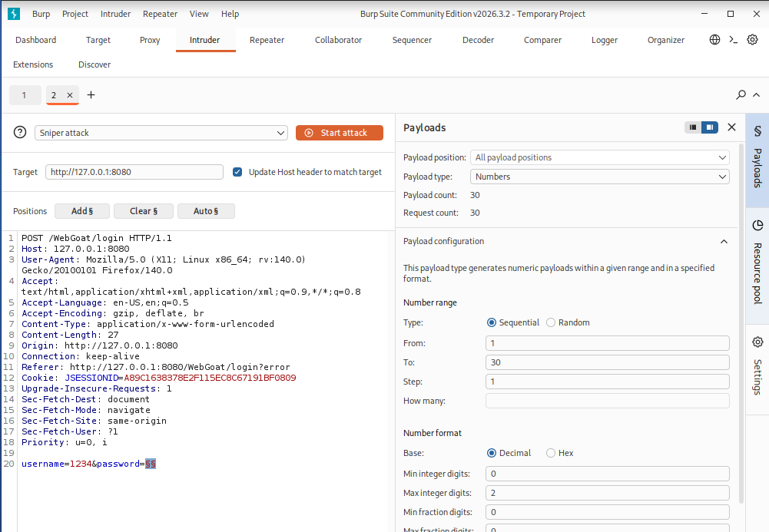Select Decimal number base
The image size is (769, 532).
(x=492, y=453)
